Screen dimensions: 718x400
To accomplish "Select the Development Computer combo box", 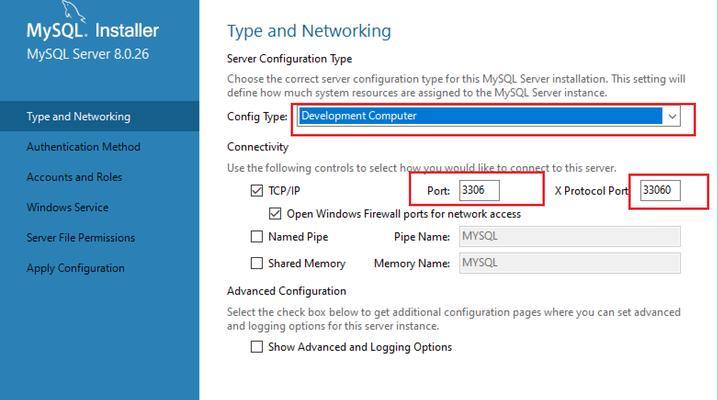I will point(489,116).
